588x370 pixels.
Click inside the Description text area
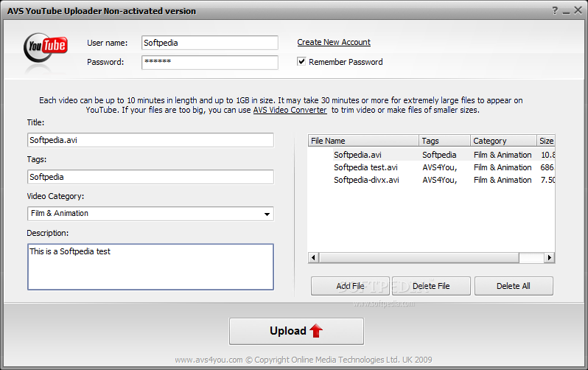click(x=150, y=267)
